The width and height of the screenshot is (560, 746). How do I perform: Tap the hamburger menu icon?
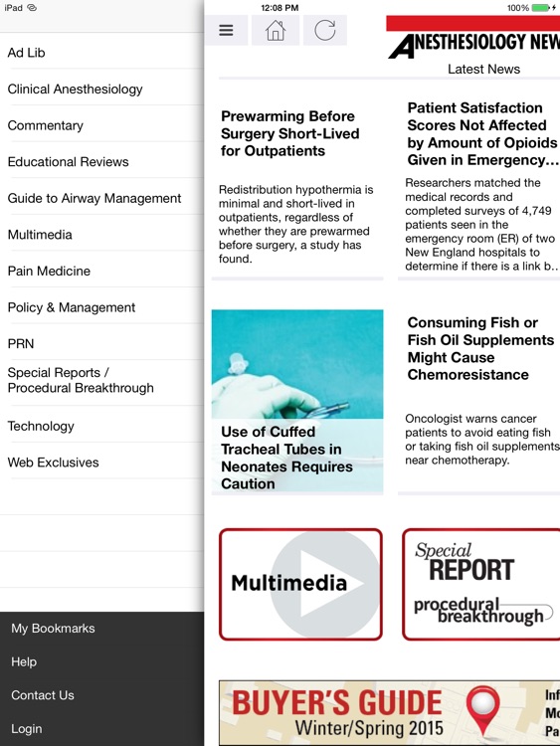tap(226, 31)
